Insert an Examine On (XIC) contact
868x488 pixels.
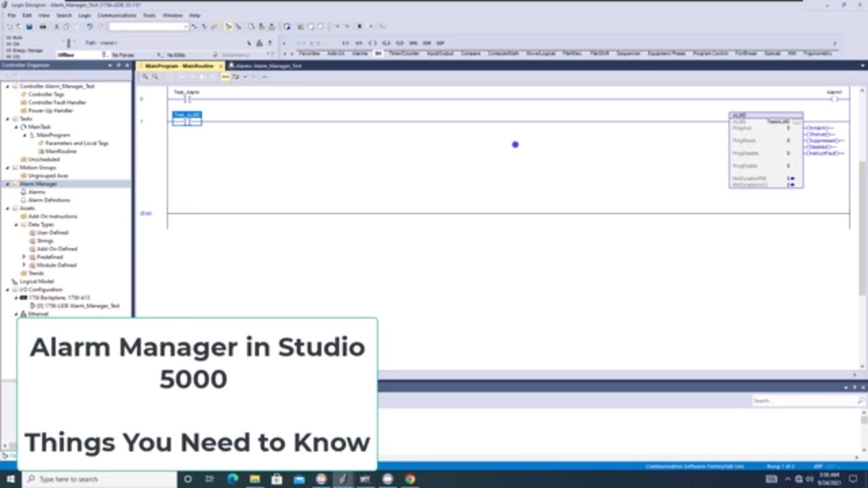[x=345, y=43]
